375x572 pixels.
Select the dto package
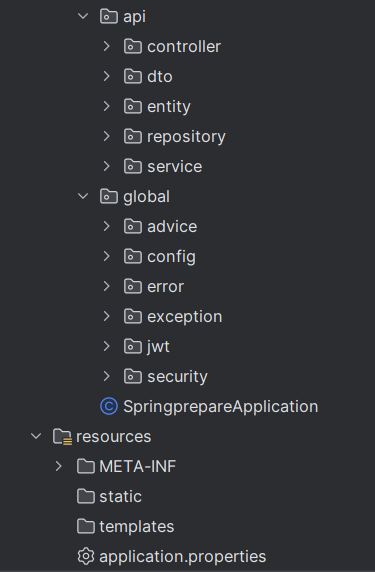160,77
